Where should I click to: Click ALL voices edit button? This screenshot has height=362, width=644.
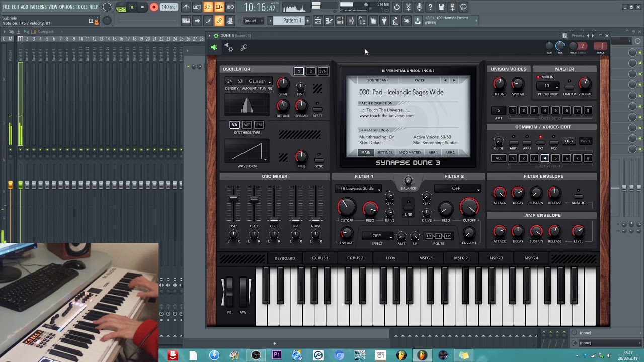pyautogui.click(x=499, y=158)
